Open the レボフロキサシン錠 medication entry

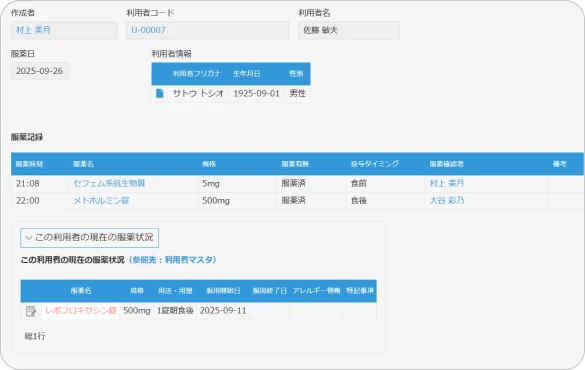coord(81,311)
